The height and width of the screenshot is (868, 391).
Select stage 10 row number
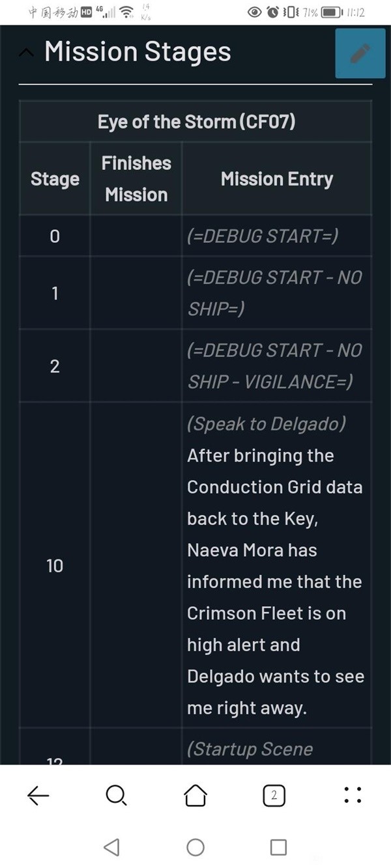point(55,566)
